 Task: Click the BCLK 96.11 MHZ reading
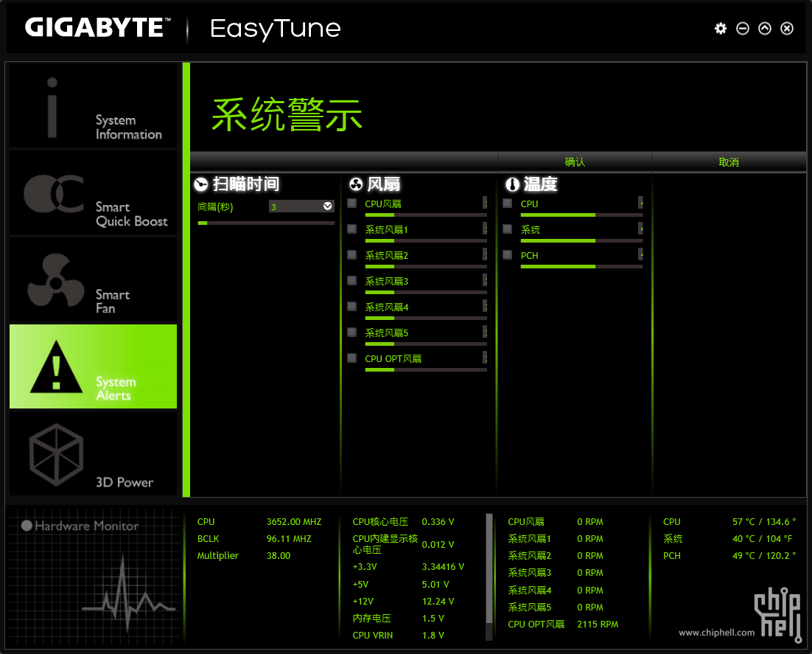pyautogui.click(x=289, y=539)
